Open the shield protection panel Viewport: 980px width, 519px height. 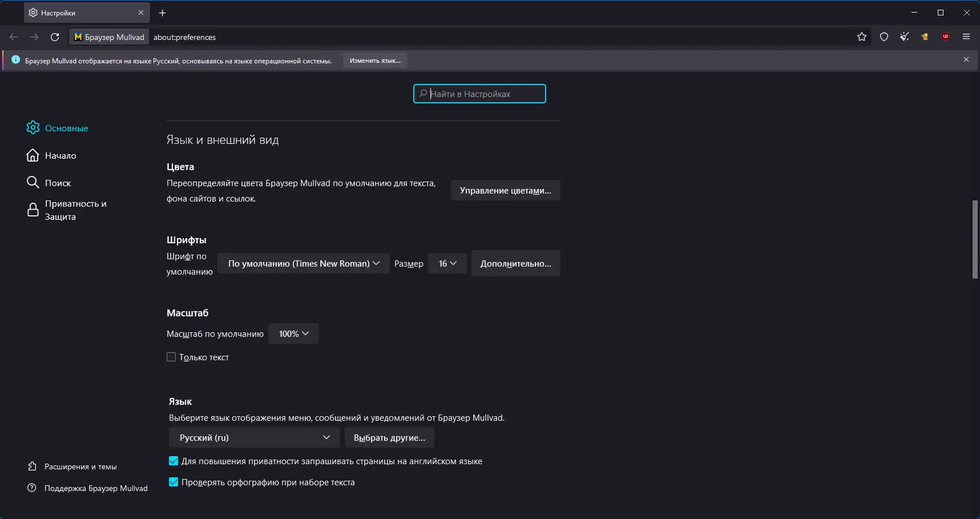pos(884,37)
